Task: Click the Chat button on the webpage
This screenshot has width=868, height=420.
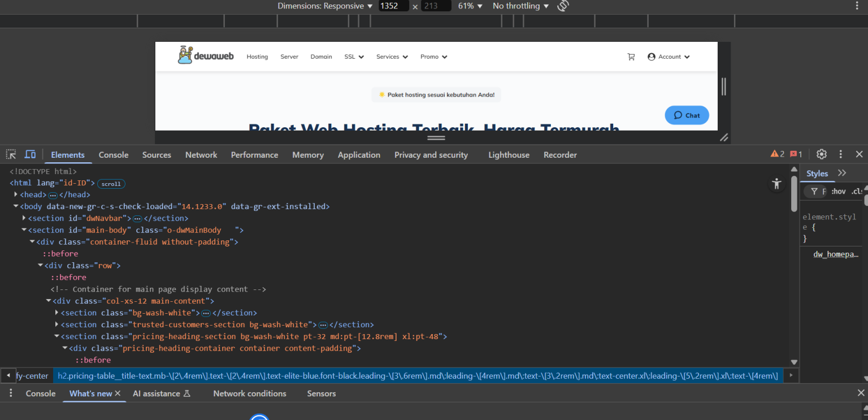Action: 687,115
